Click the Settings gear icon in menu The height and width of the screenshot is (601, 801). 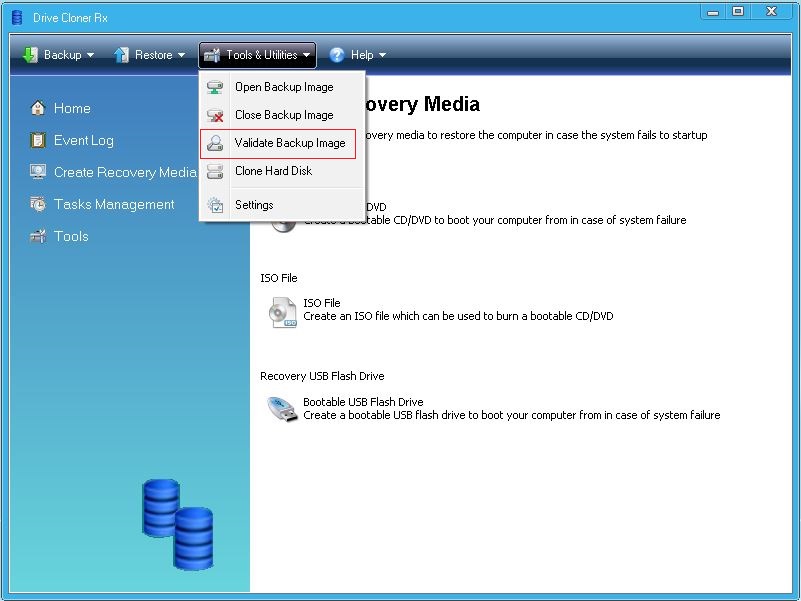(x=215, y=205)
